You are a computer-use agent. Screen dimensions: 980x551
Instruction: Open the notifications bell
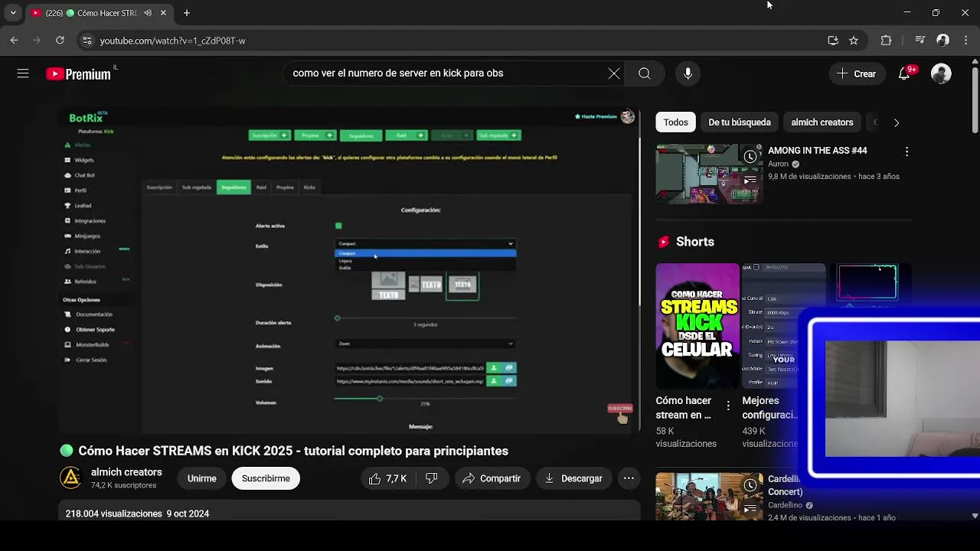904,73
